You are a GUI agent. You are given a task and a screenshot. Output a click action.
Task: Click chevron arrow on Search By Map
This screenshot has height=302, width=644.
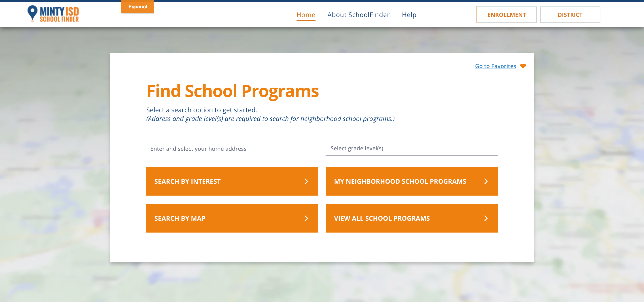click(x=306, y=218)
